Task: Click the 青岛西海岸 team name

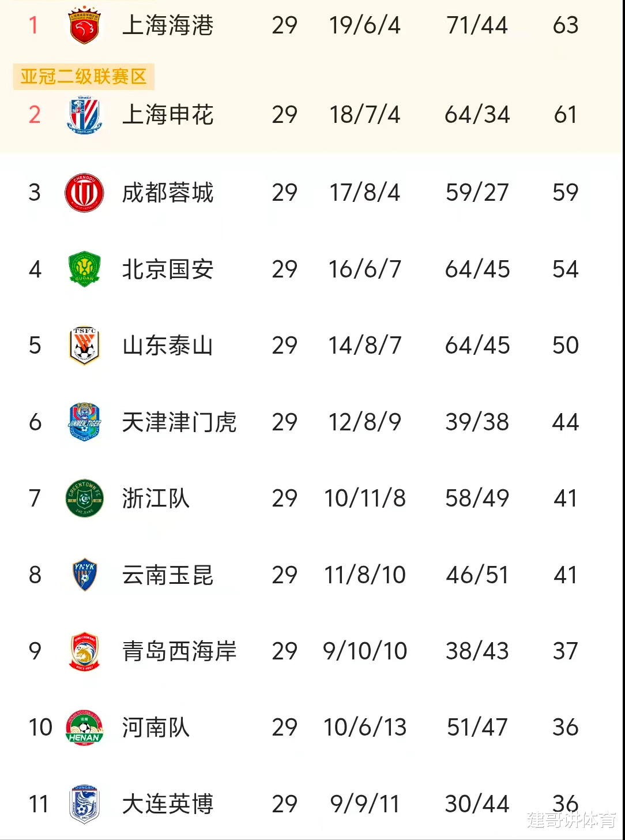Action: (x=179, y=651)
